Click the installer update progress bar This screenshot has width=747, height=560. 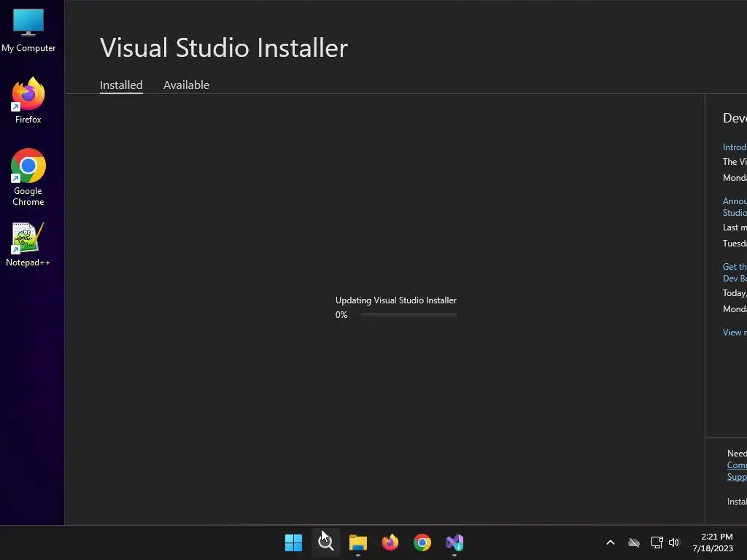point(409,315)
